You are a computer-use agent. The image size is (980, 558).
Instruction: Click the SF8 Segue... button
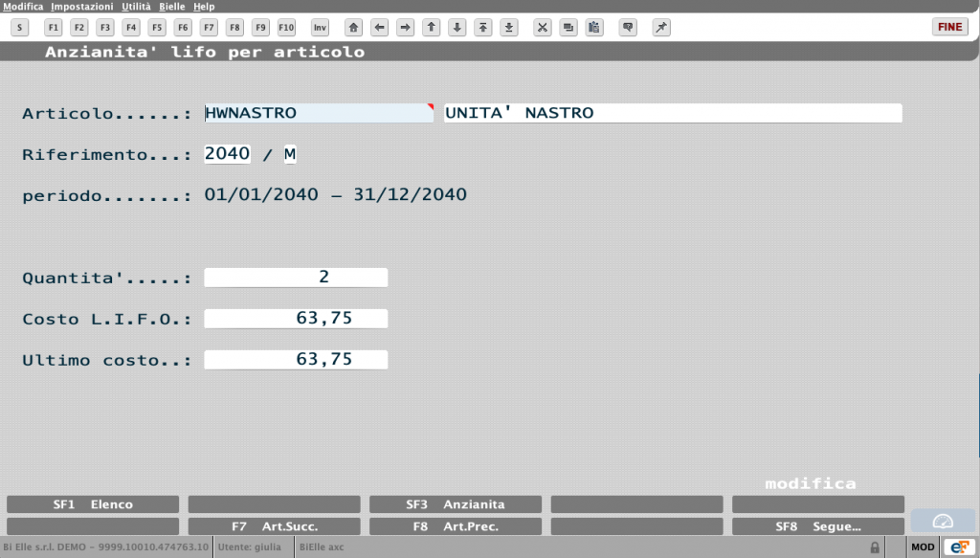[x=818, y=526]
